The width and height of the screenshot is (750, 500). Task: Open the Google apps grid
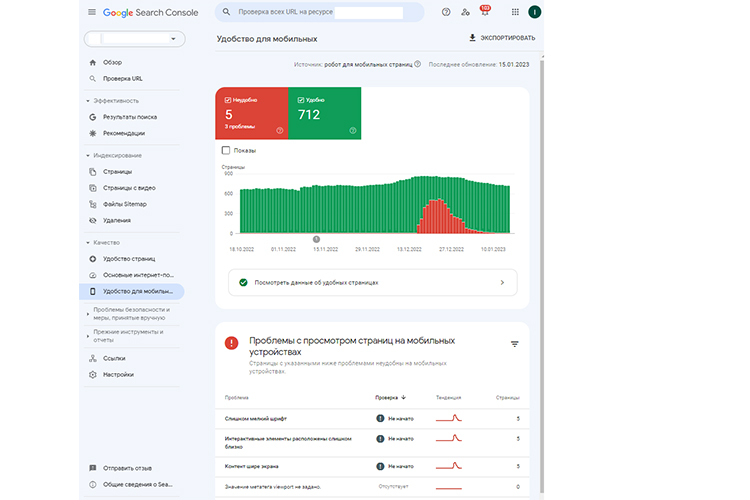coord(515,12)
